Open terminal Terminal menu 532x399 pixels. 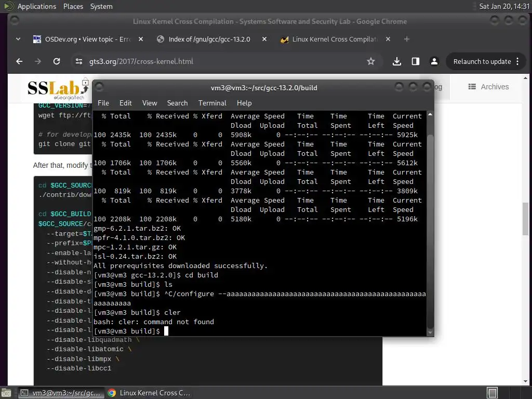(x=212, y=103)
